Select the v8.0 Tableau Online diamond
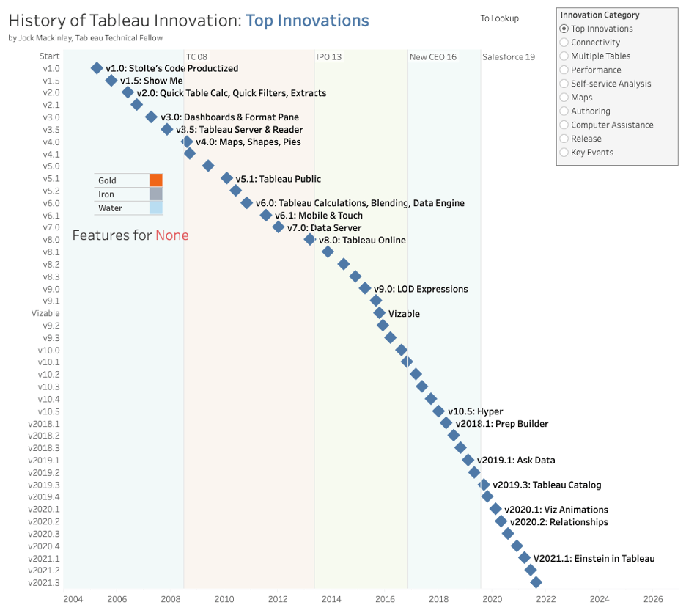 pyautogui.click(x=310, y=240)
